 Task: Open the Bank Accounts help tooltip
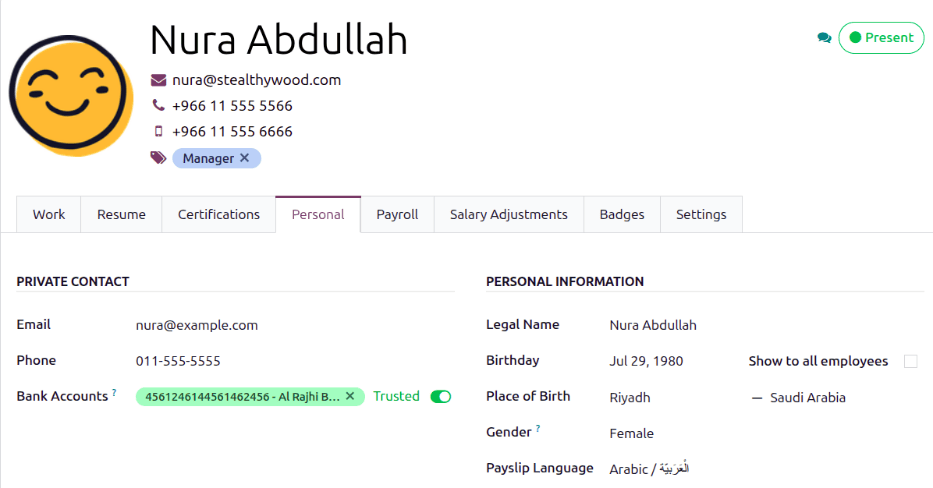pos(114,392)
